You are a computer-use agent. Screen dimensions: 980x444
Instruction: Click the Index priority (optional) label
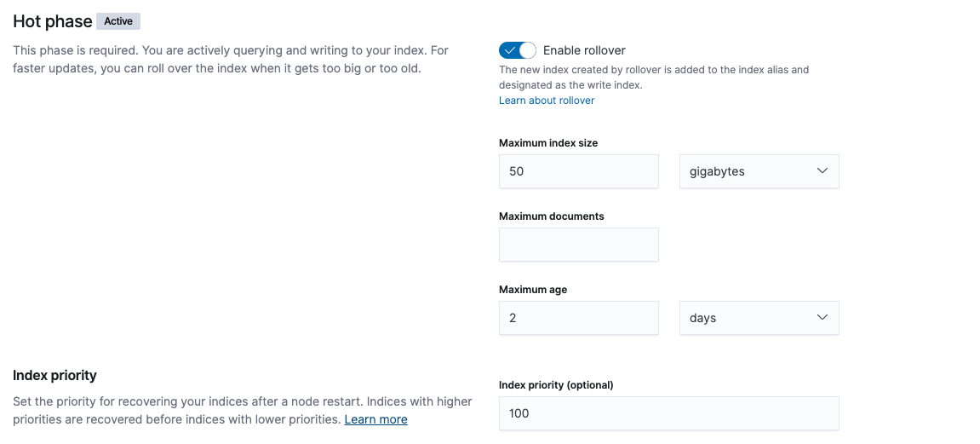(556, 385)
